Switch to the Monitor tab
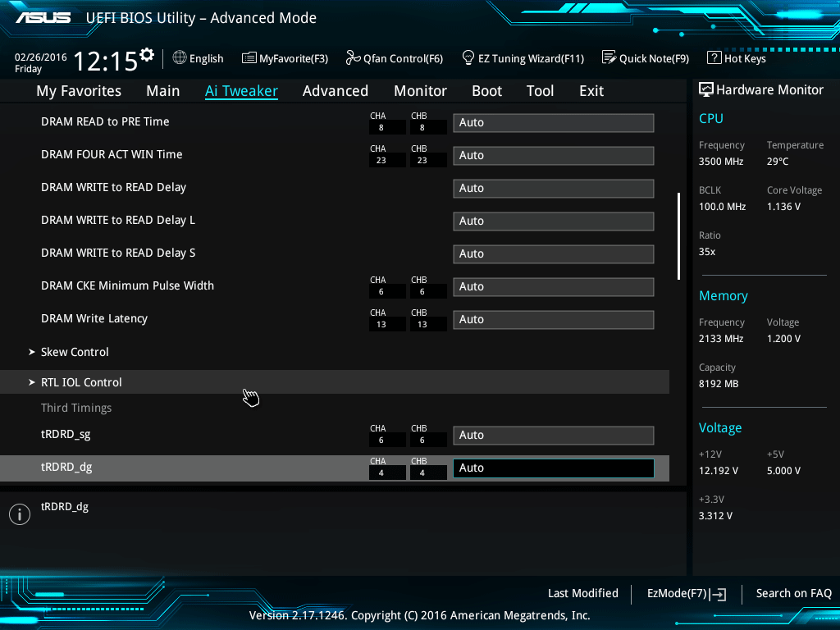The height and width of the screenshot is (630, 840). (420, 91)
